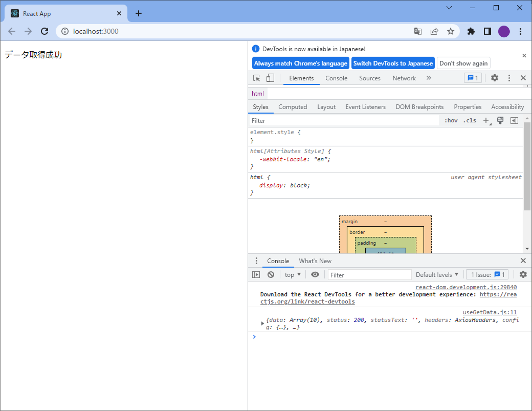The width and height of the screenshot is (532, 411).
Task: Open the Properties pane tab
Action: coord(467,107)
